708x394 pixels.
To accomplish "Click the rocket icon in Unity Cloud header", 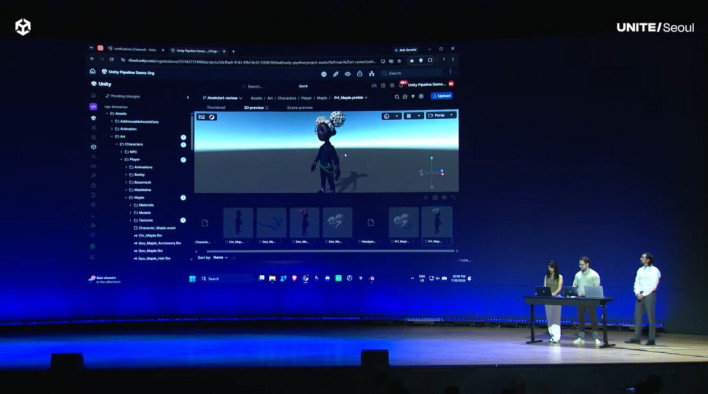I will [x=335, y=74].
